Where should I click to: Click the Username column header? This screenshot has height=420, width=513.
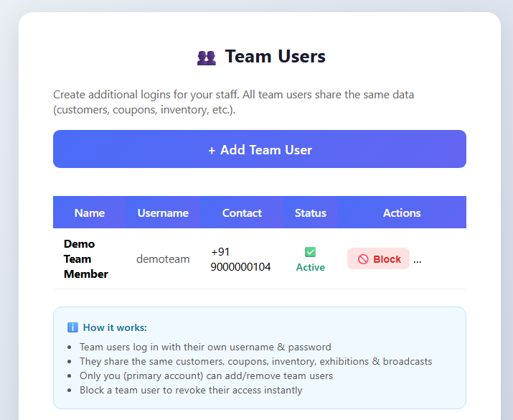[x=163, y=213]
